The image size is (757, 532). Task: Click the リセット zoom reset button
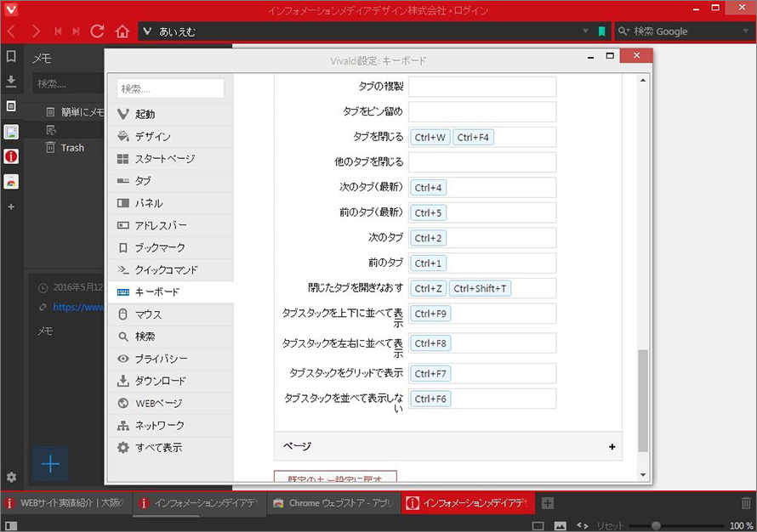[610, 526]
